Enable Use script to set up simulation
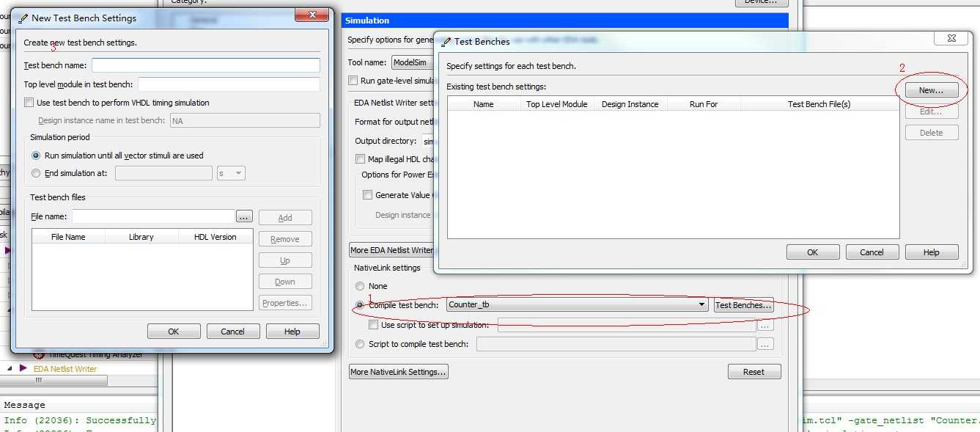The image size is (980, 432). point(374,325)
